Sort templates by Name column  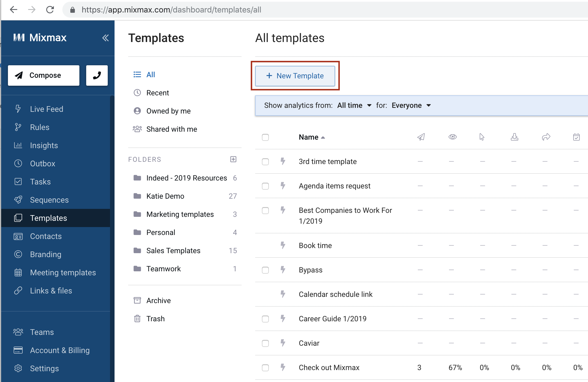tap(312, 137)
